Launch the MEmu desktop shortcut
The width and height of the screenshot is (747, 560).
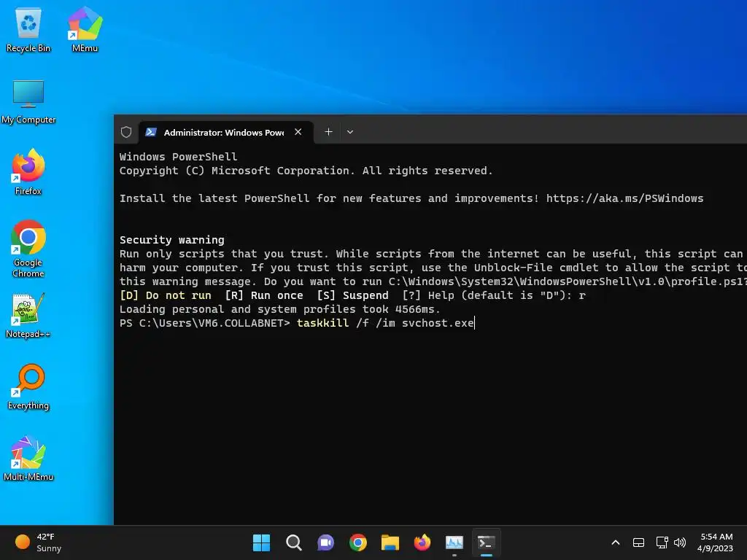pos(85,29)
